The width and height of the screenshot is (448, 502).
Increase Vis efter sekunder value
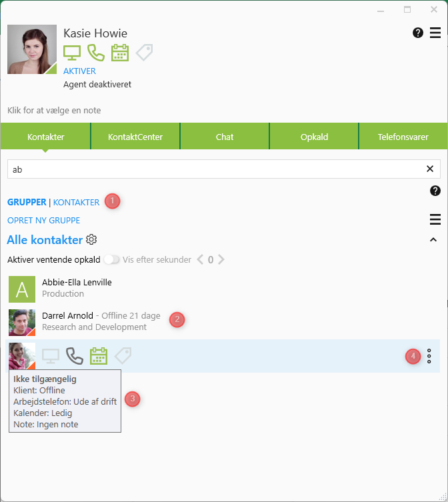click(x=221, y=259)
